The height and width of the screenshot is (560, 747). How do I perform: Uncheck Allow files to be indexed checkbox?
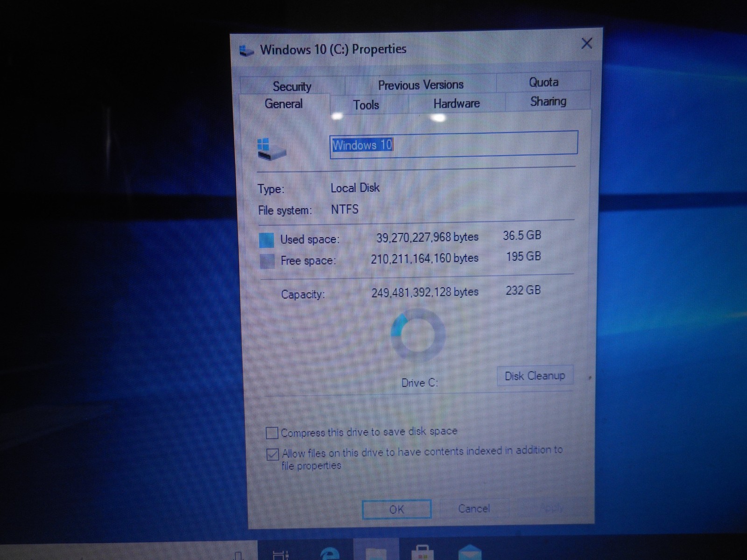point(272,454)
